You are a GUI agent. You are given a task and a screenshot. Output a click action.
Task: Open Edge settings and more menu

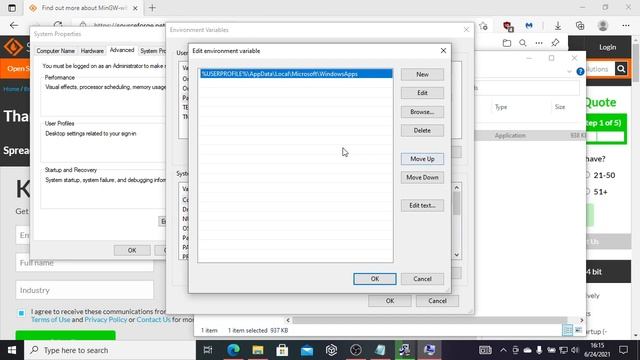(626, 26)
